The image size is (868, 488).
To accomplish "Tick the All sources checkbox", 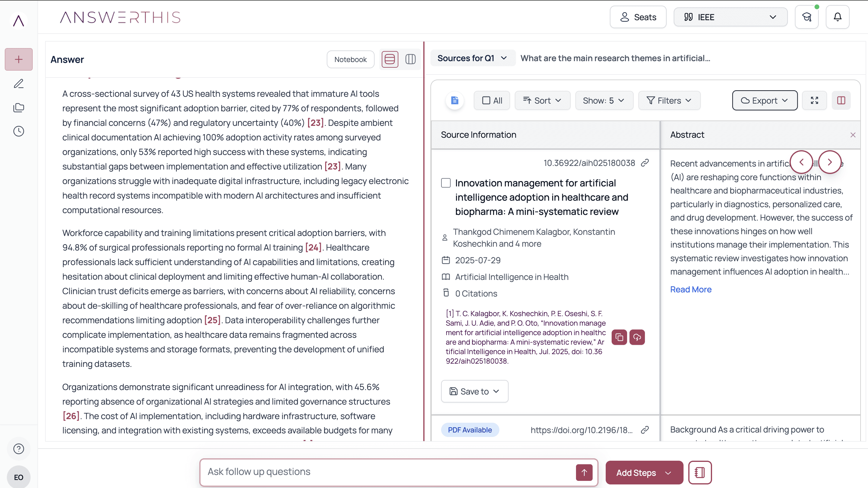I will point(486,100).
